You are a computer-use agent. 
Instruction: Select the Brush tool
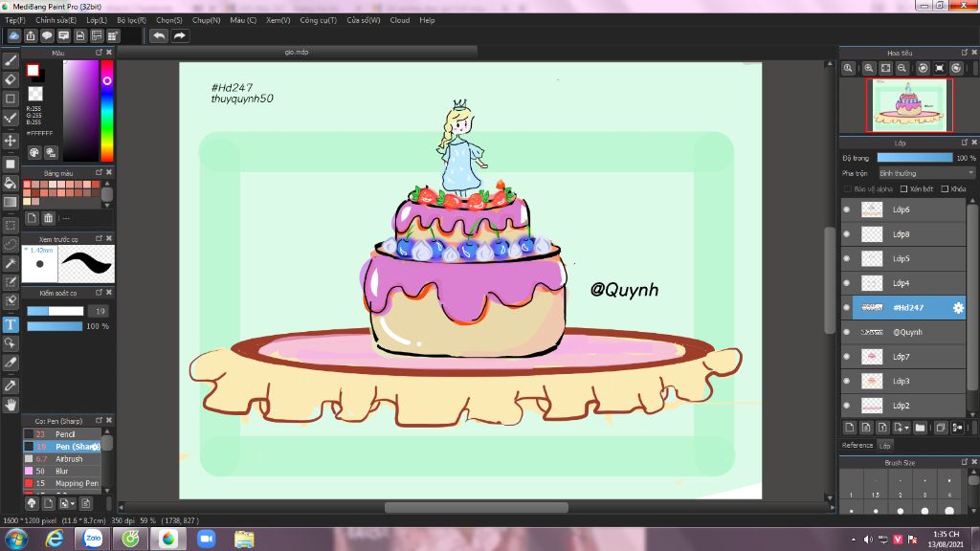click(x=10, y=60)
